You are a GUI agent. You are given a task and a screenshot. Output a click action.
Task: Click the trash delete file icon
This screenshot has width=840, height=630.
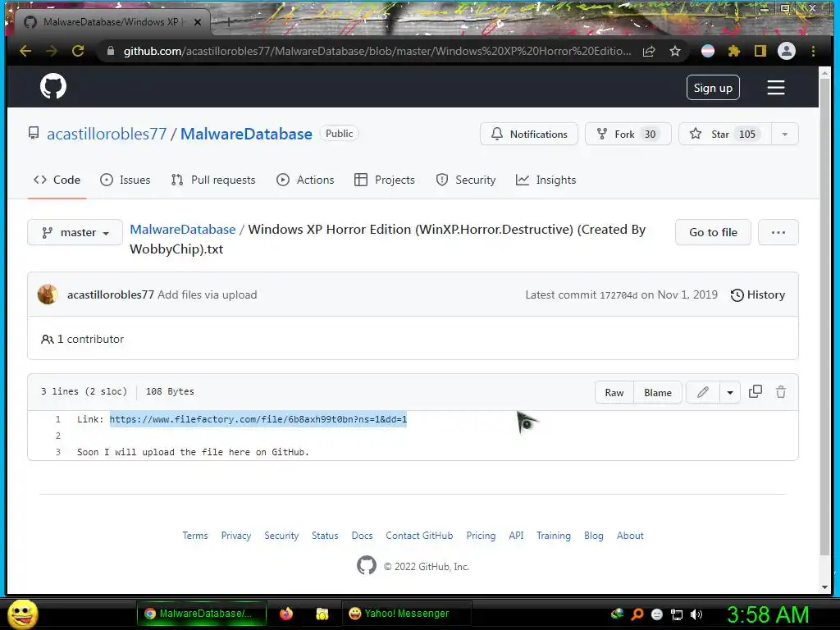[781, 392]
